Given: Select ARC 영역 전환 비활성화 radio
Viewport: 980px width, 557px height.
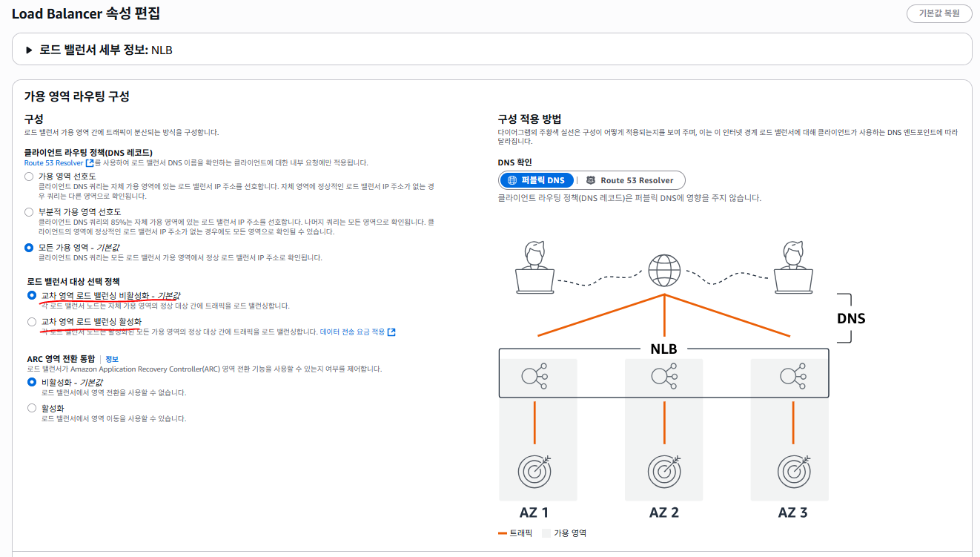Looking at the screenshot, I should (x=31, y=382).
